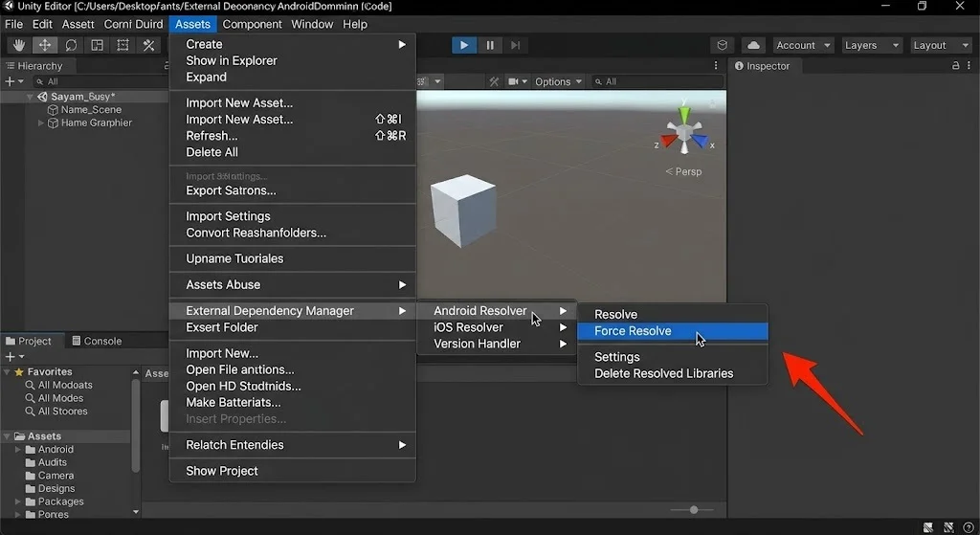Switch to the Console tab
Viewport: 980px width, 535px height.
97,341
